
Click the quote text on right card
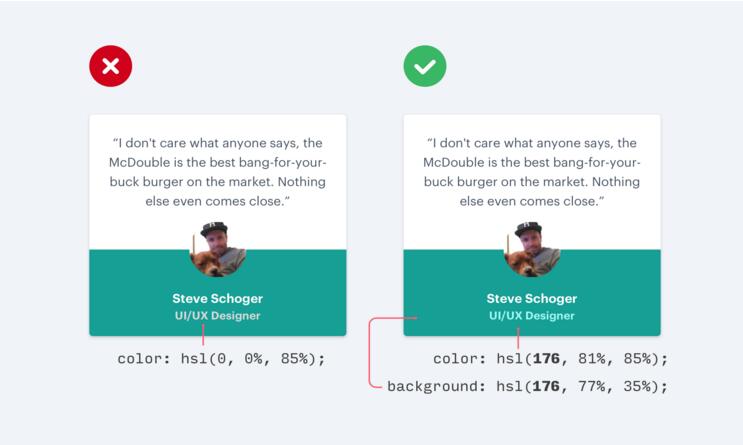coord(532,172)
